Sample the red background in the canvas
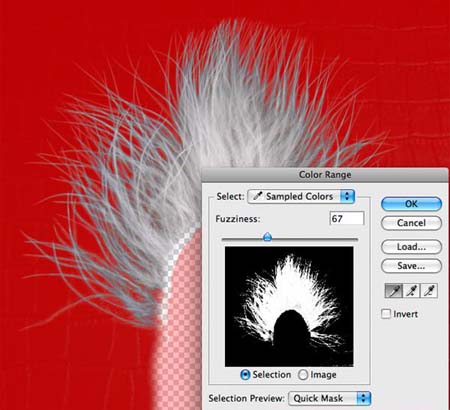Image resolution: width=450 pixels, height=410 pixels. pos(67,50)
